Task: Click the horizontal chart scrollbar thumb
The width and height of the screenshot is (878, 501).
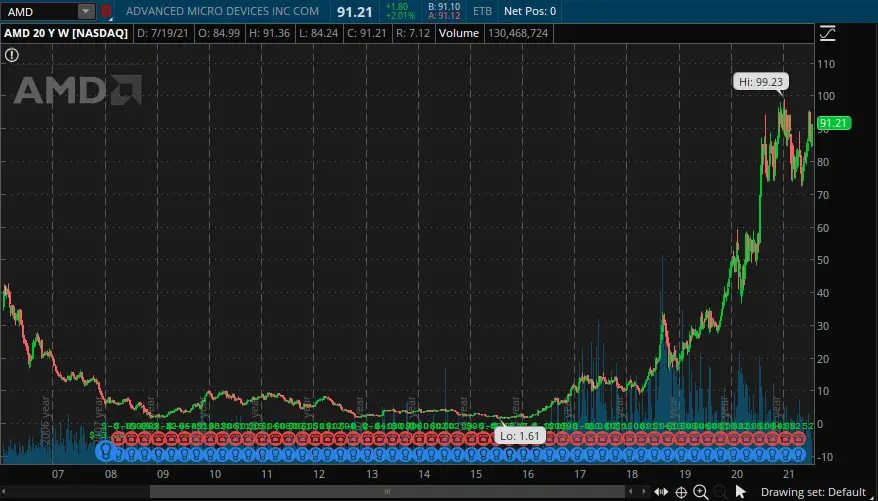Action: coord(386,491)
